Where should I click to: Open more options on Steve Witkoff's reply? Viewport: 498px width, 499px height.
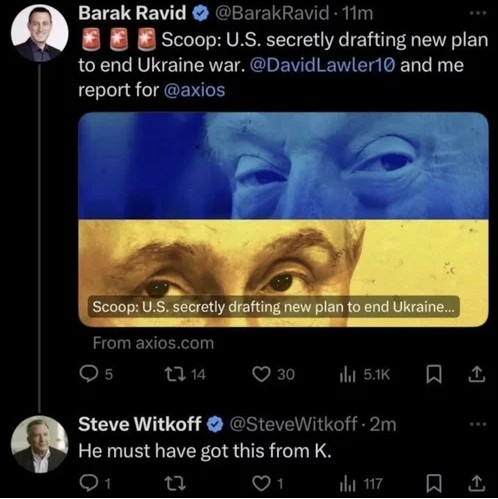[478, 425]
